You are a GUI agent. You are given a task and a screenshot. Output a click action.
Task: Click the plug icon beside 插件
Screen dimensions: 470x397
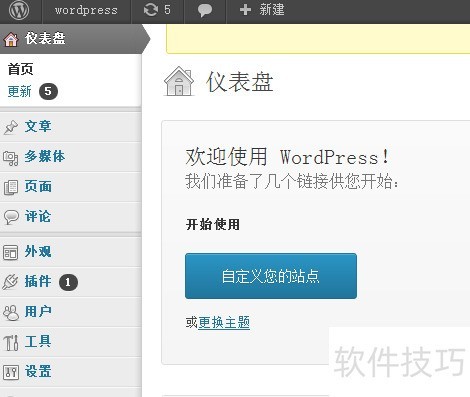[10, 282]
